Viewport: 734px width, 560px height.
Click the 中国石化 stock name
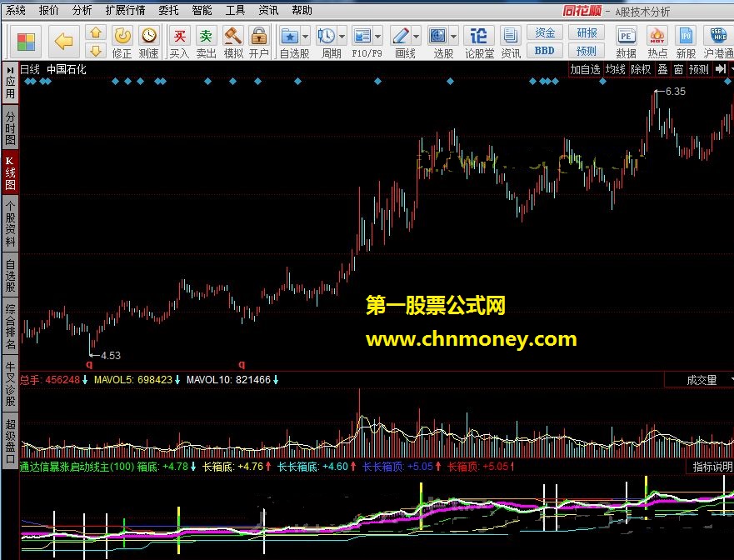[x=67, y=69]
